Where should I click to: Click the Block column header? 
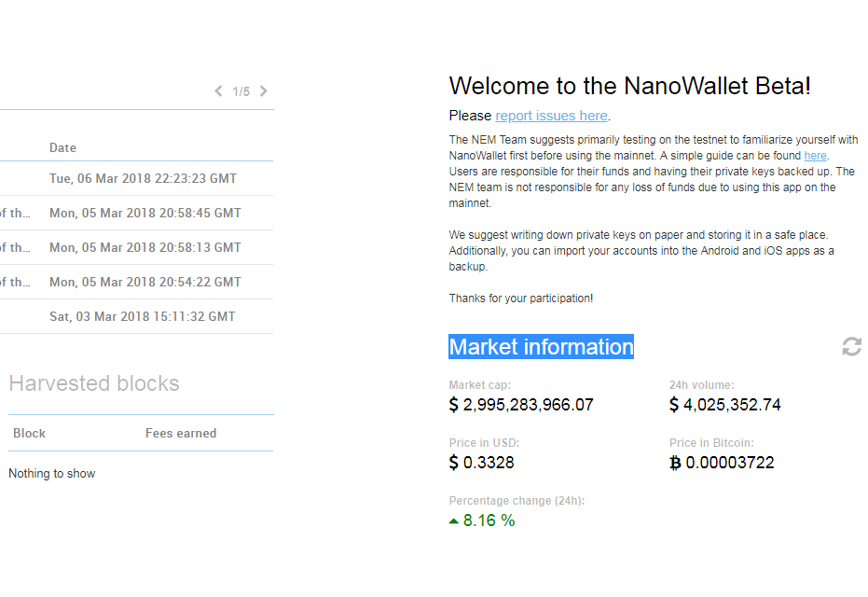[29, 433]
